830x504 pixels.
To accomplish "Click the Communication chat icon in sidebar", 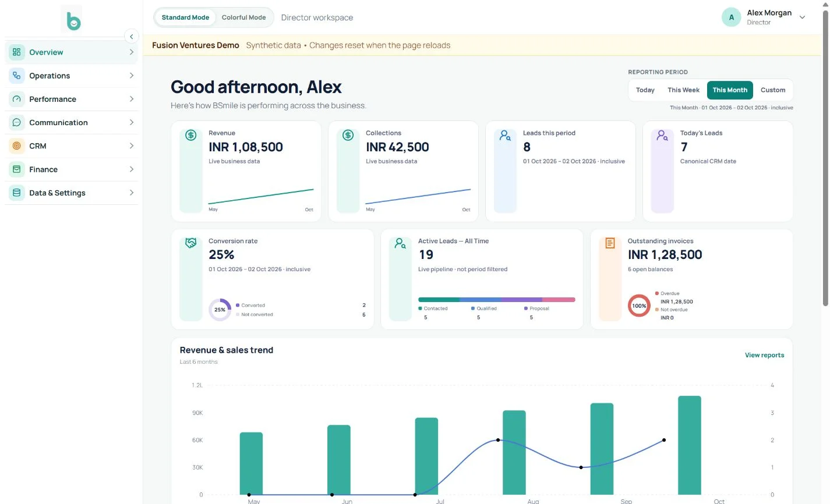I will tap(16, 122).
